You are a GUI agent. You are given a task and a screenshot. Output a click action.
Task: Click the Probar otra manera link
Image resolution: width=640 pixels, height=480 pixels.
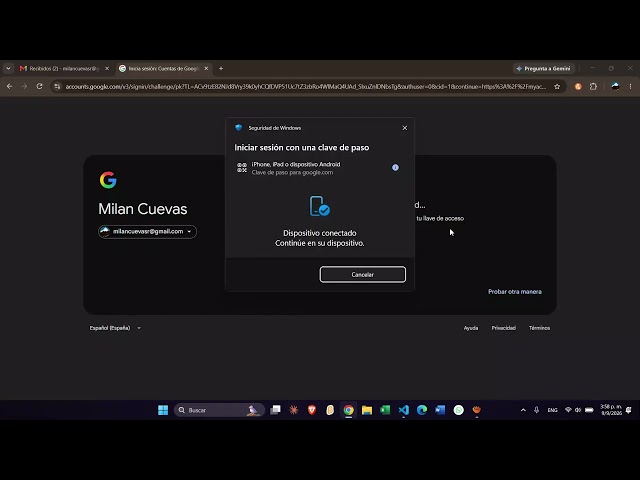click(515, 291)
